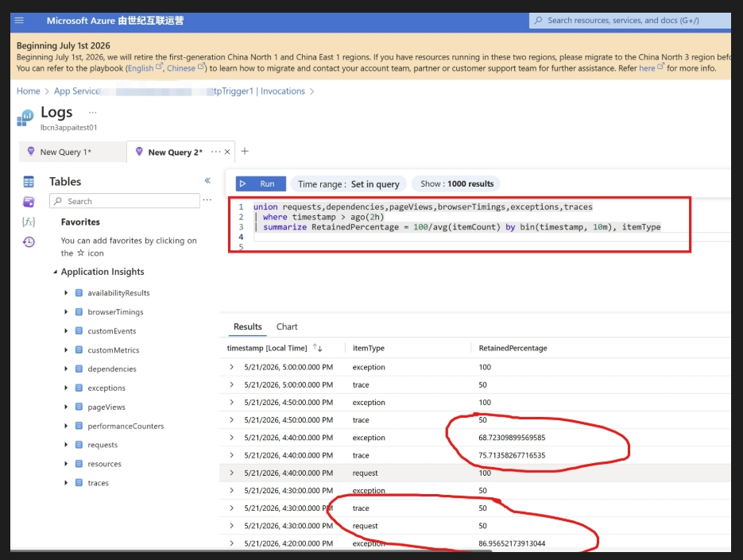This screenshot has width=743, height=560.
Task: Switch to the Chart tab
Action: click(287, 326)
